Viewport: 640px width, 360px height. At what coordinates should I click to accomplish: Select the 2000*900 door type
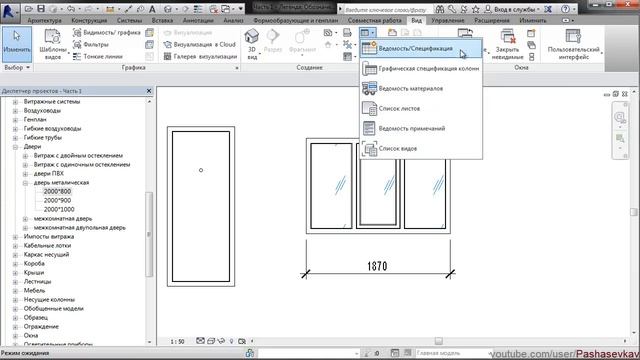click(57, 200)
